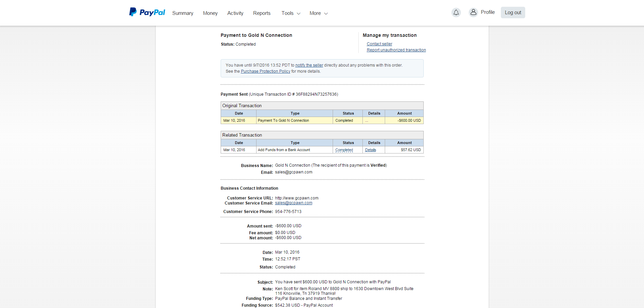Open the Activity page

click(x=235, y=13)
